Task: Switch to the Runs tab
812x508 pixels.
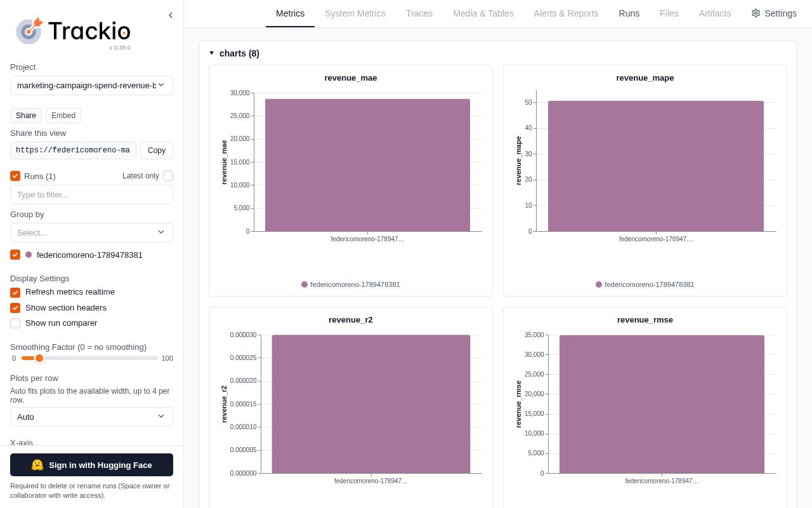Action: click(629, 13)
